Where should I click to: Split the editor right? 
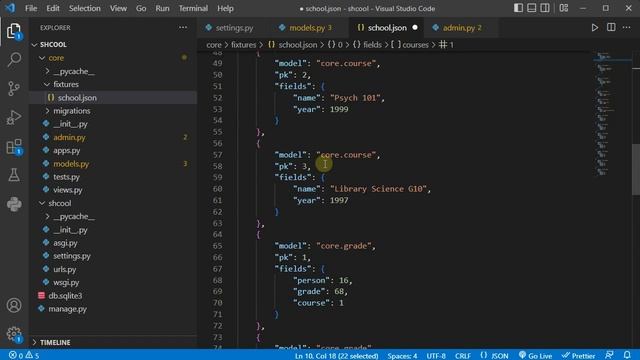(x=611, y=27)
